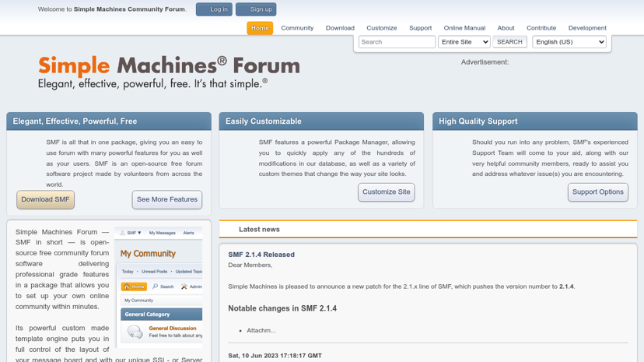Click the Simple Machines Forum logo
The height and width of the screenshot is (362, 644).
pyautogui.click(x=169, y=72)
